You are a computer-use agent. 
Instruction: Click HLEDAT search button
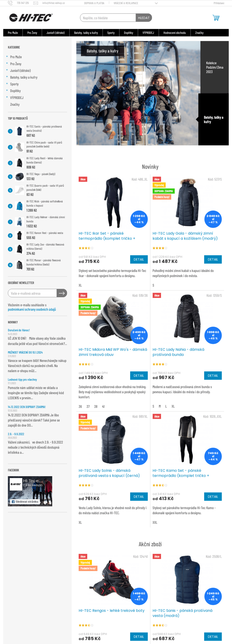tap(144, 18)
